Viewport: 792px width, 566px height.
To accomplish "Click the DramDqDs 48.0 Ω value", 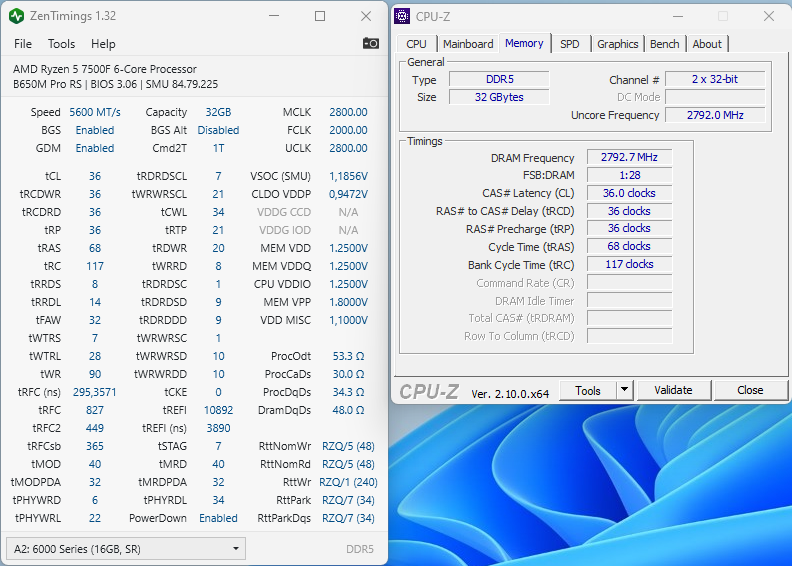I will click(x=348, y=410).
